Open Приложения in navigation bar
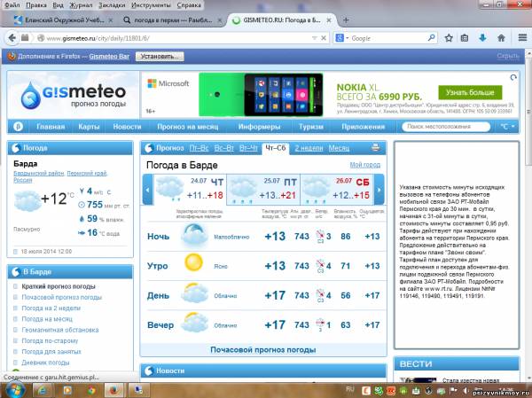Viewport: 532px width, 398px height. (x=363, y=127)
